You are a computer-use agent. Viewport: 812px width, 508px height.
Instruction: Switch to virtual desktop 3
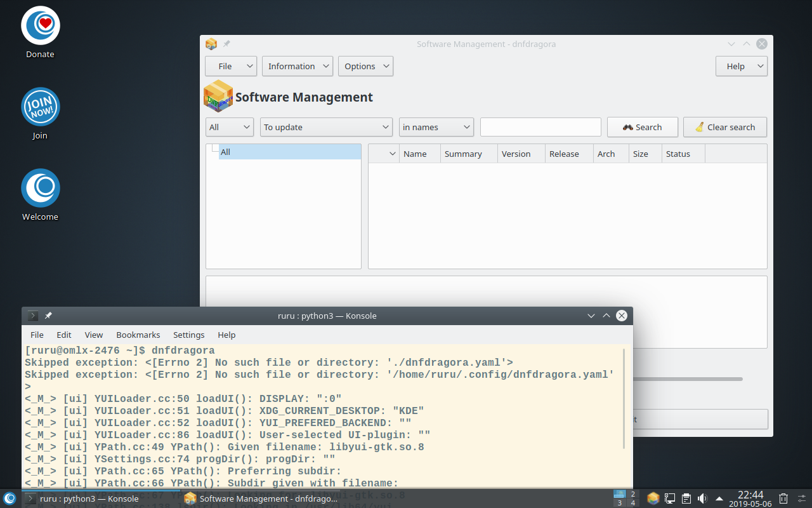click(x=619, y=503)
